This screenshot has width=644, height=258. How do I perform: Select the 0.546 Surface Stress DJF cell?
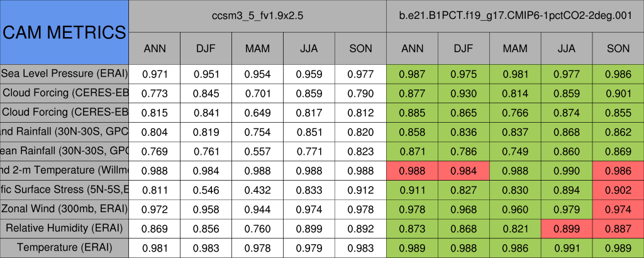[206, 189]
